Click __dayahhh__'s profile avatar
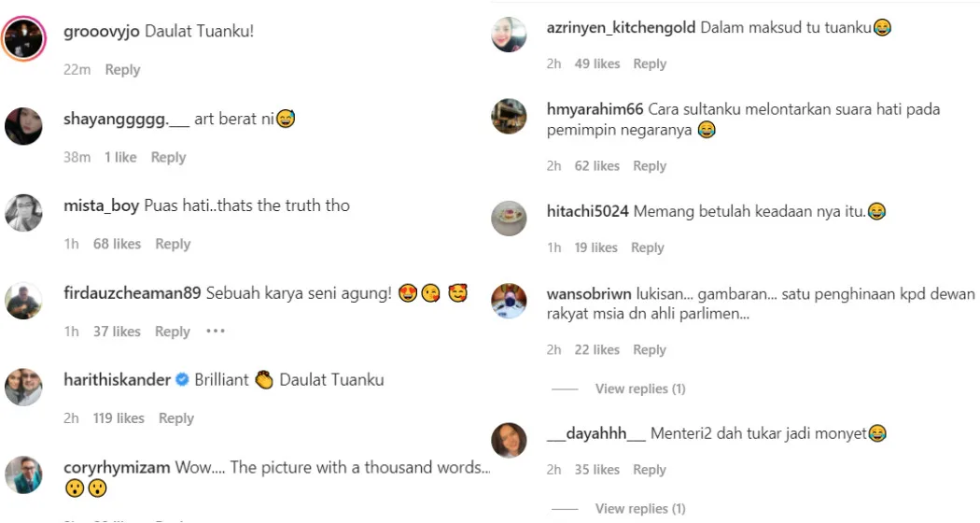980x523 pixels. click(509, 440)
